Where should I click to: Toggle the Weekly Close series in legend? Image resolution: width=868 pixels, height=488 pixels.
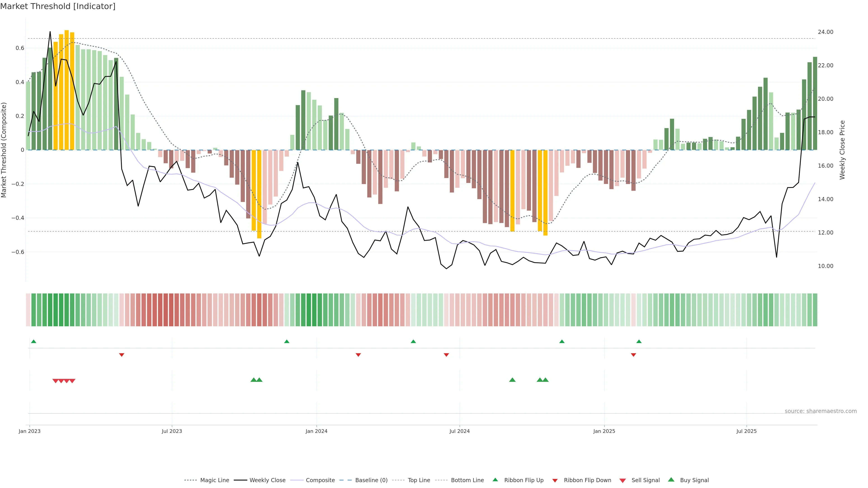(267, 480)
